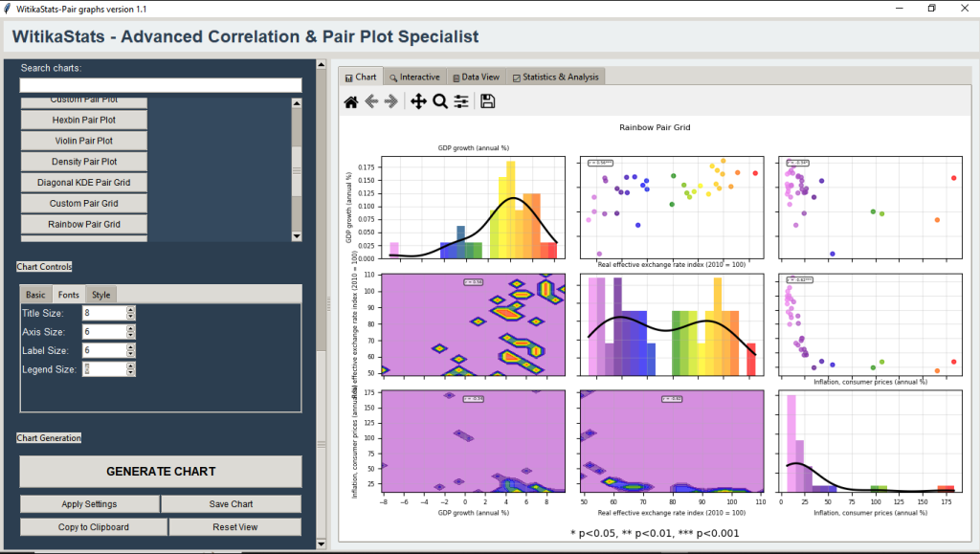Click the Legend Size value field
The height and width of the screenshot is (554, 980).
coord(104,369)
